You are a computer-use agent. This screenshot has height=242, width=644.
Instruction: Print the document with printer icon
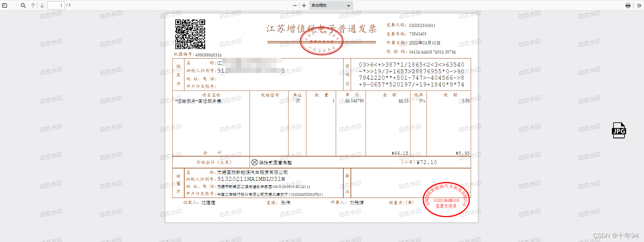click(628, 5)
